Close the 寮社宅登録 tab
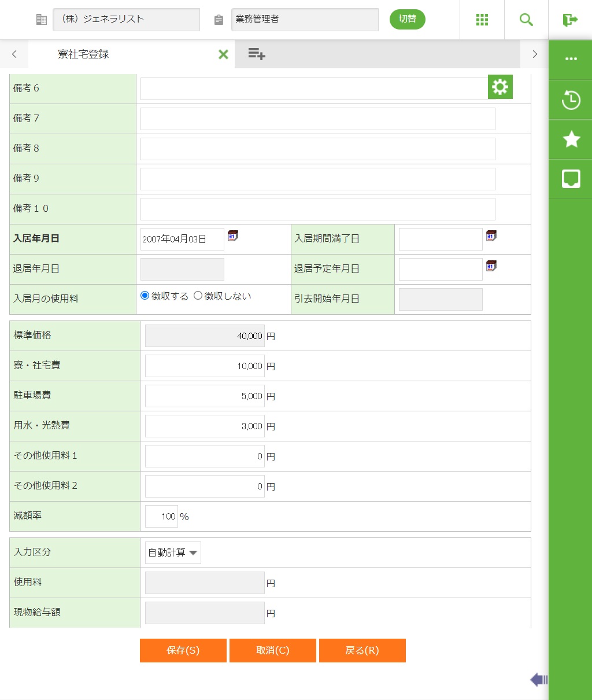The image size is (592, 700). pos(223,54)
